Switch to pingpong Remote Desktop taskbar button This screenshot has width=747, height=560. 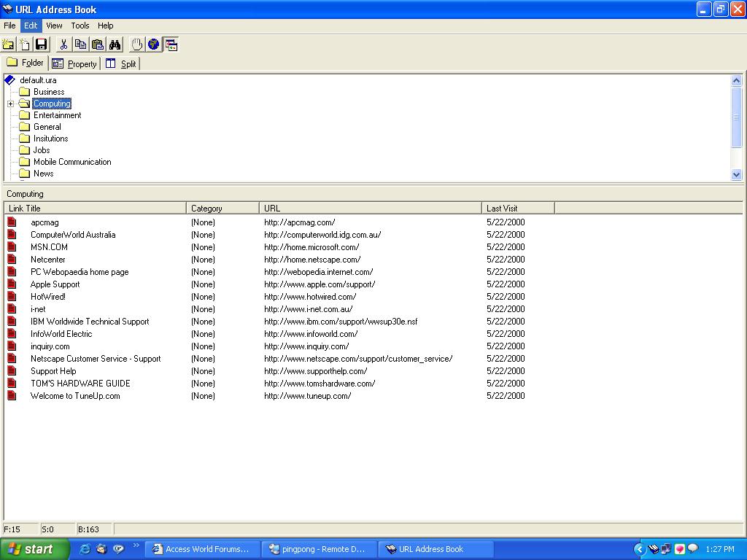319,549
